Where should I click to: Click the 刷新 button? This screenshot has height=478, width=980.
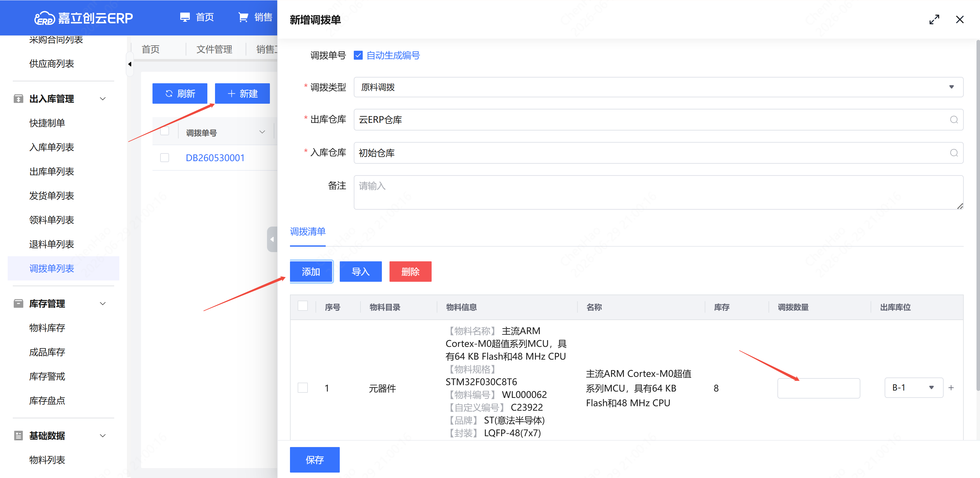click(180, 93)
